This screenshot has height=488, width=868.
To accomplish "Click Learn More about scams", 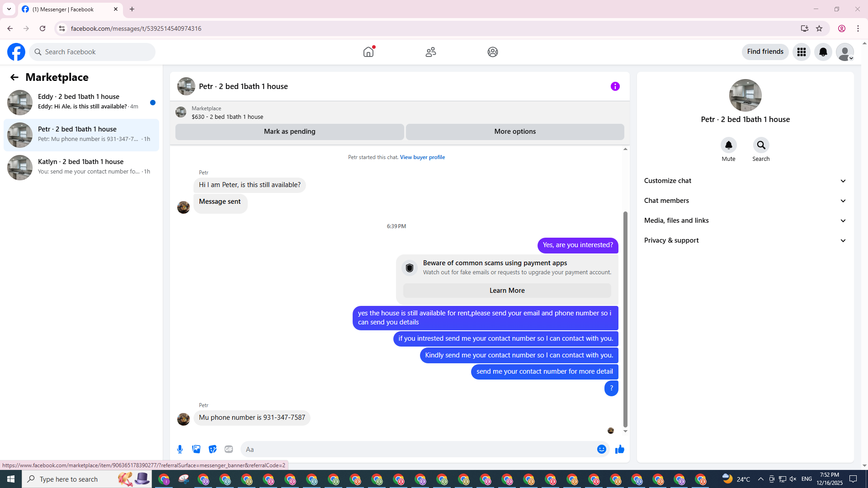I will click(507, 291).
